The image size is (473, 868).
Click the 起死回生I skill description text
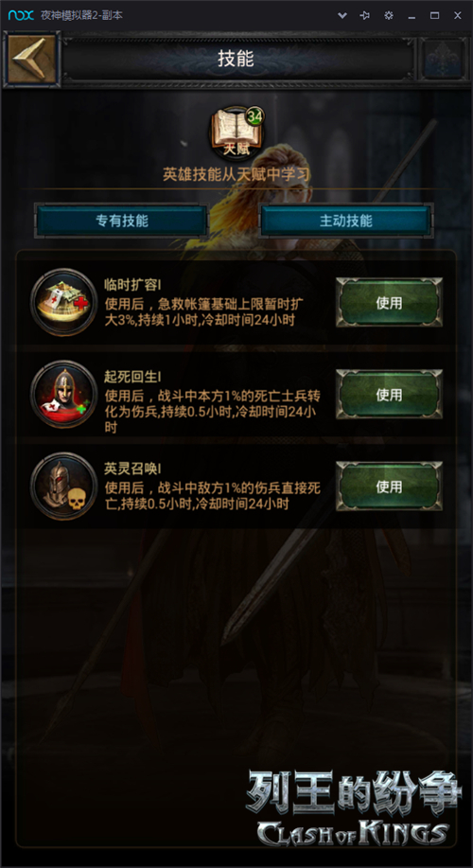click(x=213, y=412)
